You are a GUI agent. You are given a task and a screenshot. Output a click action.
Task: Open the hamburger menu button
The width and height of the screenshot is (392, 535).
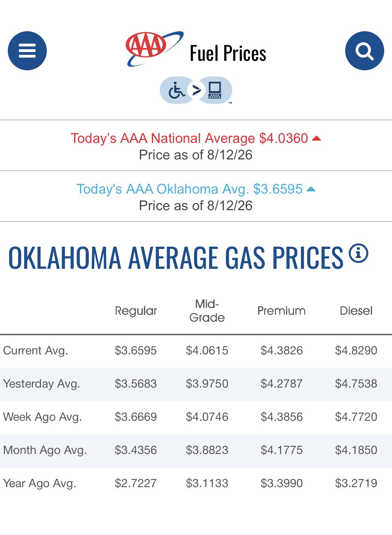[27, 51]
